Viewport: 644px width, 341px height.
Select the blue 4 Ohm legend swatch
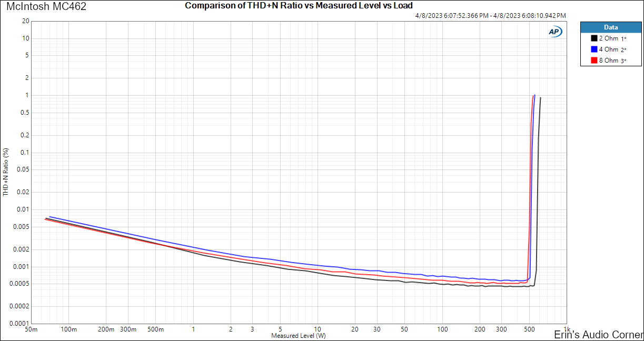tap(594, 49)
